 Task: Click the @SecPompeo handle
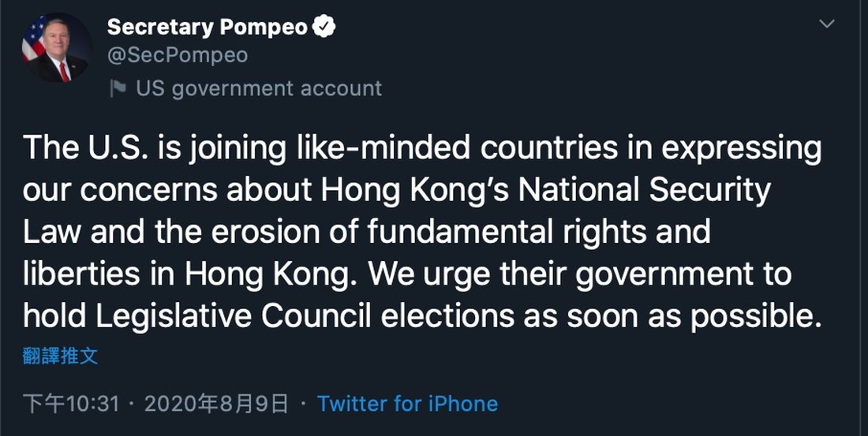(x=177, y=55)
